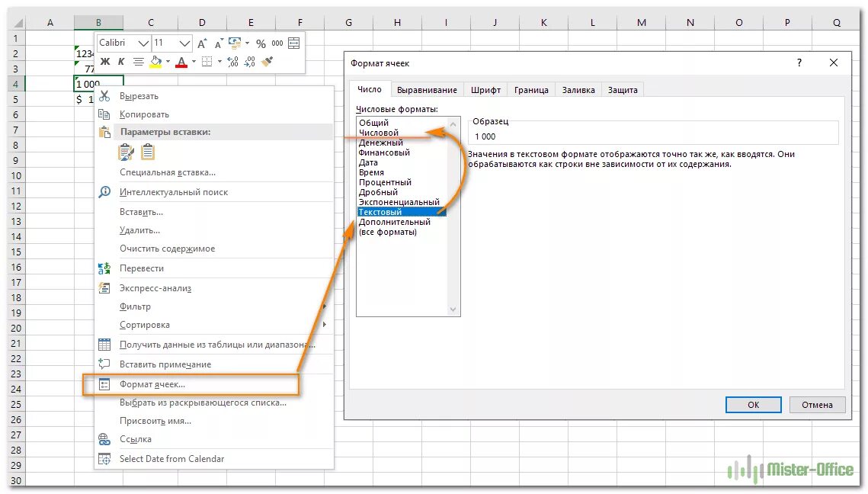Image resolution: width=868 pixels, height=494 pixels.
Task: Open the font size 11 dropdown
Action: click(185, 43)
